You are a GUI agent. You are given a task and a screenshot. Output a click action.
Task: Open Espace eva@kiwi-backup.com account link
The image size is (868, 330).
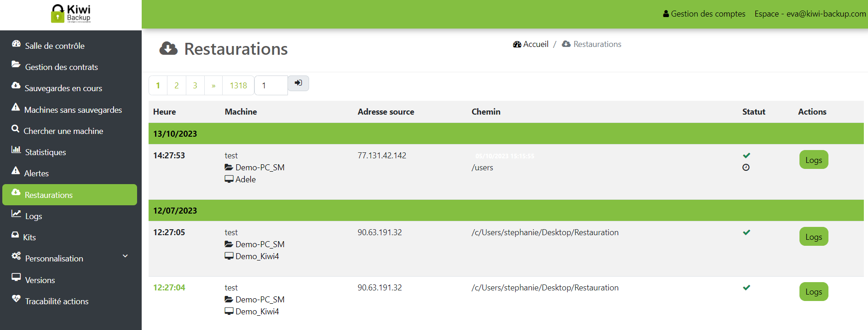click(810, 14)
